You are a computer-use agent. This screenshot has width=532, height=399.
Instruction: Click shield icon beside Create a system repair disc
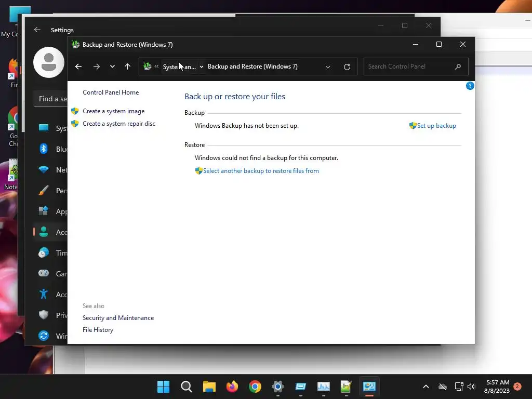75,124
